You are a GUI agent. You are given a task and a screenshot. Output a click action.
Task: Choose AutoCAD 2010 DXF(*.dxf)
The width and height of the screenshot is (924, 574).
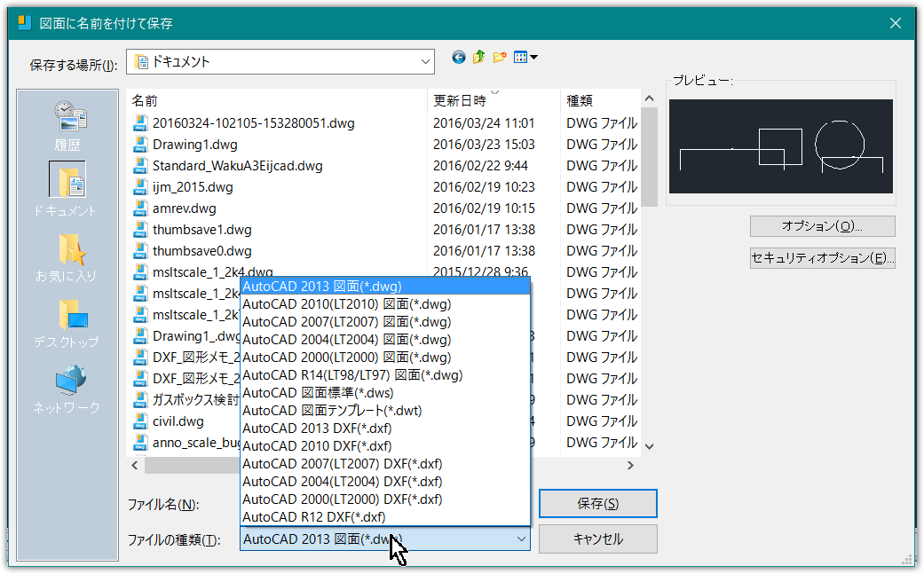(385, 445)
